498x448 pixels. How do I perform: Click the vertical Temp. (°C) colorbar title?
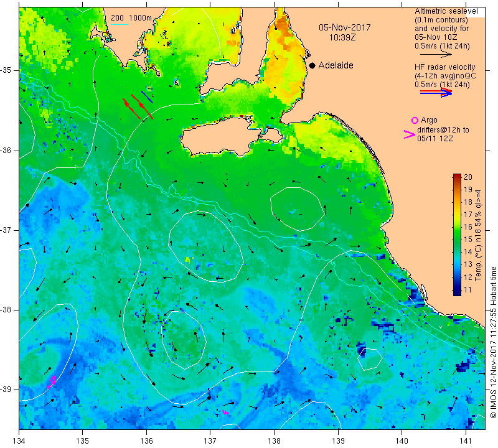(x=477, y=235)
